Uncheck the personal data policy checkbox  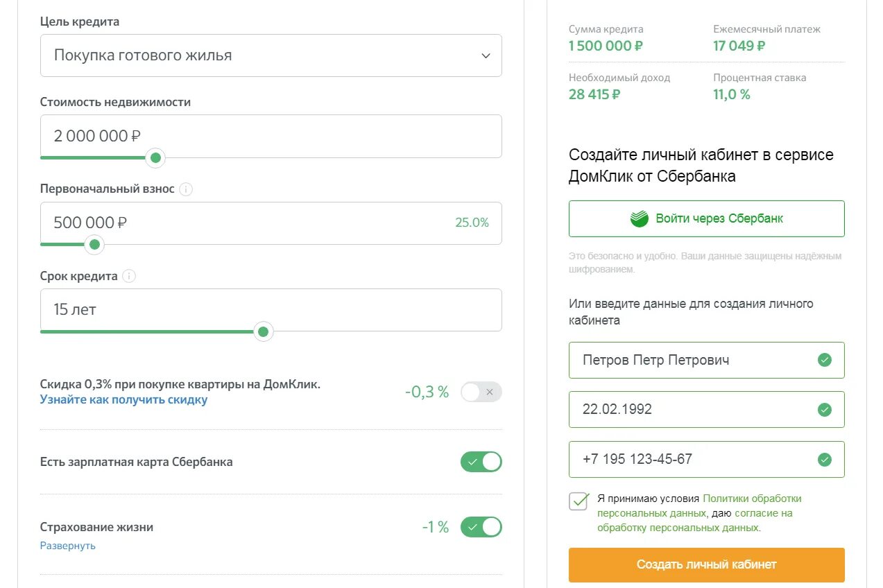pos(578,501)
